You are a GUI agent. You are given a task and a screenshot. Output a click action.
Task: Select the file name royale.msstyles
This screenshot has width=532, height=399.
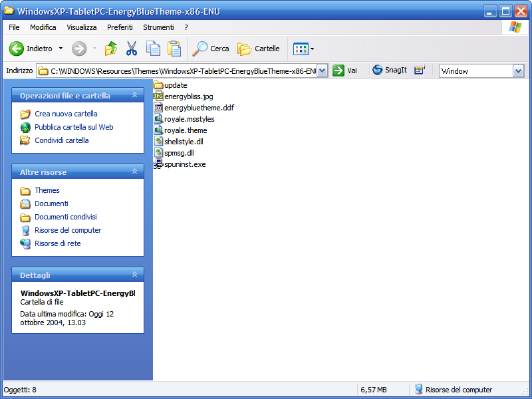tap(190, 119)
